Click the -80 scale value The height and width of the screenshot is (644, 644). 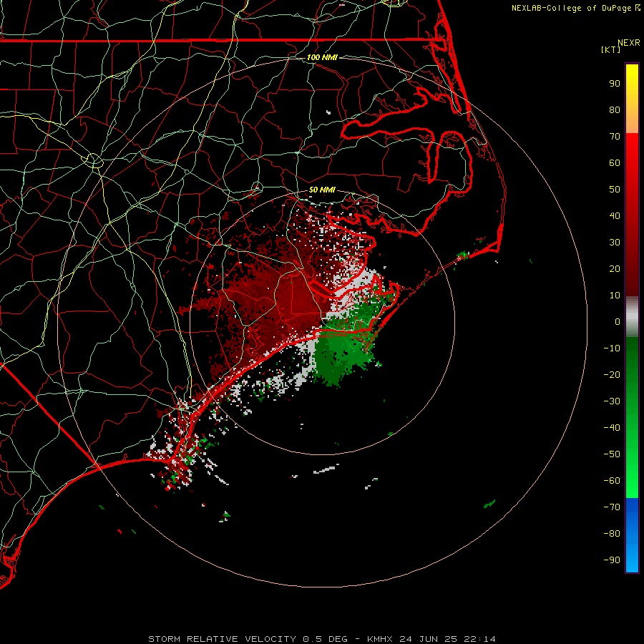(x=612, y=534)
